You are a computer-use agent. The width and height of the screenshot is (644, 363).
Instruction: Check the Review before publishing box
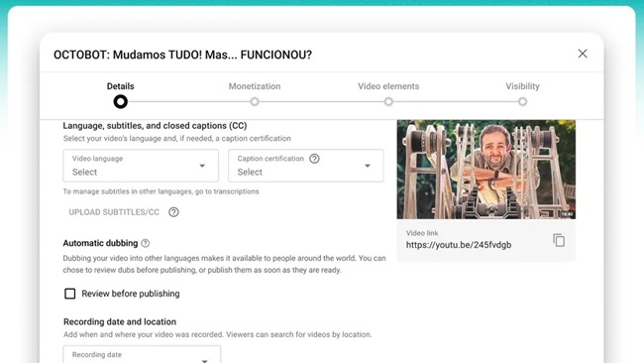click(x=69, y=294)
